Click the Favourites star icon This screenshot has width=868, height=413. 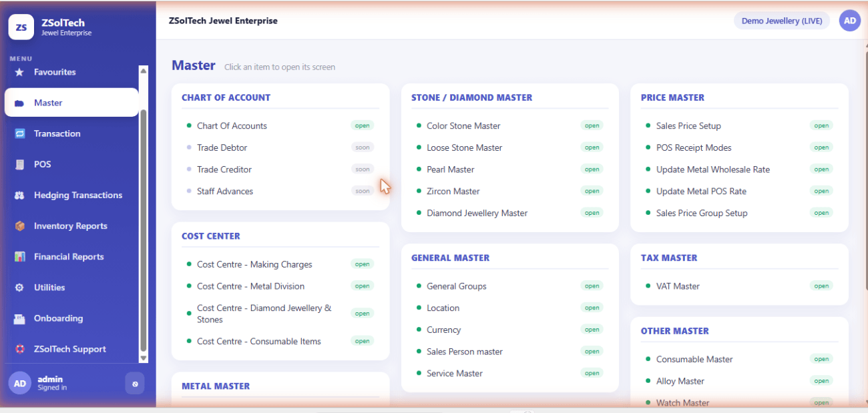coord(19,72)
